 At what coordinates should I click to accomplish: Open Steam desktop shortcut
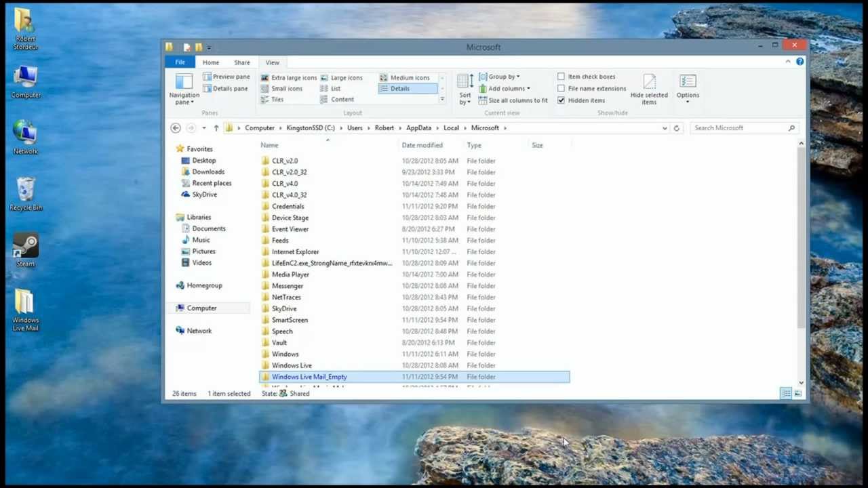[25, 250]
